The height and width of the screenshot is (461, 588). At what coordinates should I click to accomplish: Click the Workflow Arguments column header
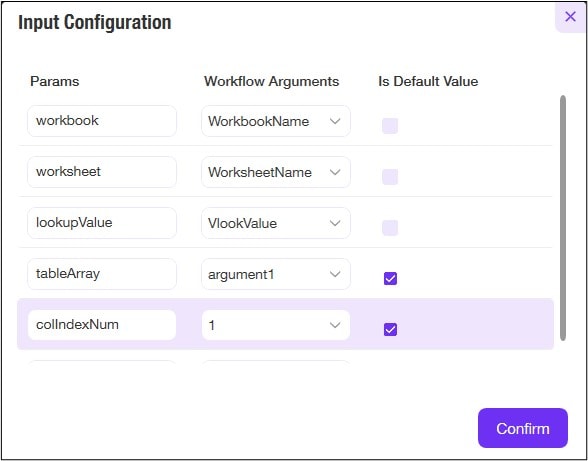pos(272,81)
